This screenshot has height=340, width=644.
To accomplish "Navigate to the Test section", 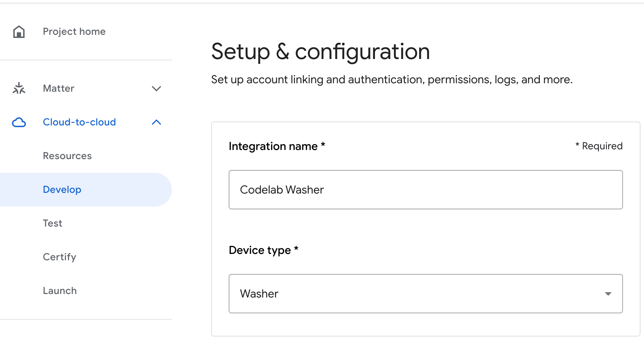I will point(53,223).
